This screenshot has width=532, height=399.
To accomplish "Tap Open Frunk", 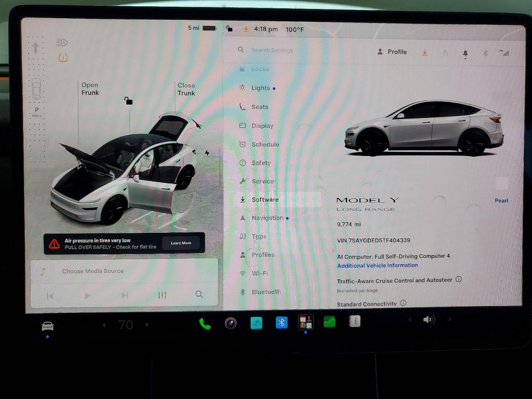I will coord(90,89).
